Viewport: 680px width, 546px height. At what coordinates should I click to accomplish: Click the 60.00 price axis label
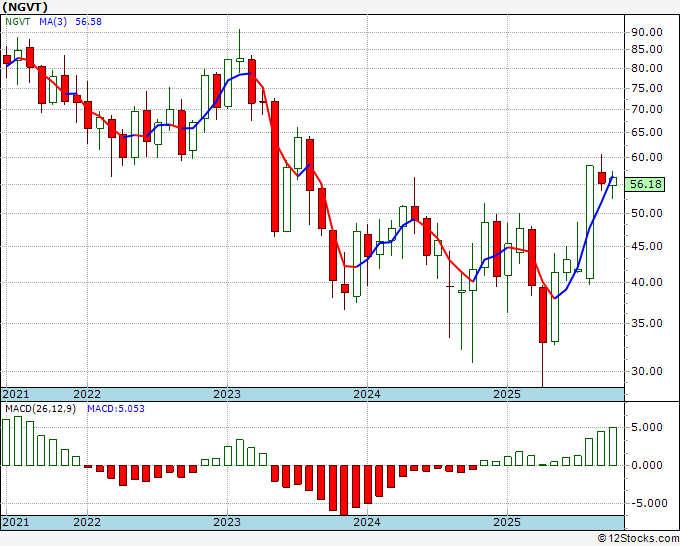647,157
